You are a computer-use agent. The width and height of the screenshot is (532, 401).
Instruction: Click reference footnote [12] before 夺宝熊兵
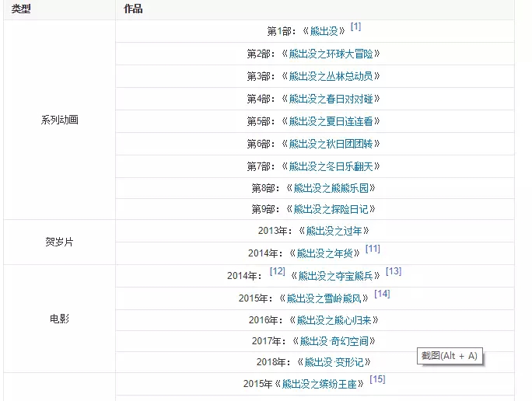click(278, 271)
